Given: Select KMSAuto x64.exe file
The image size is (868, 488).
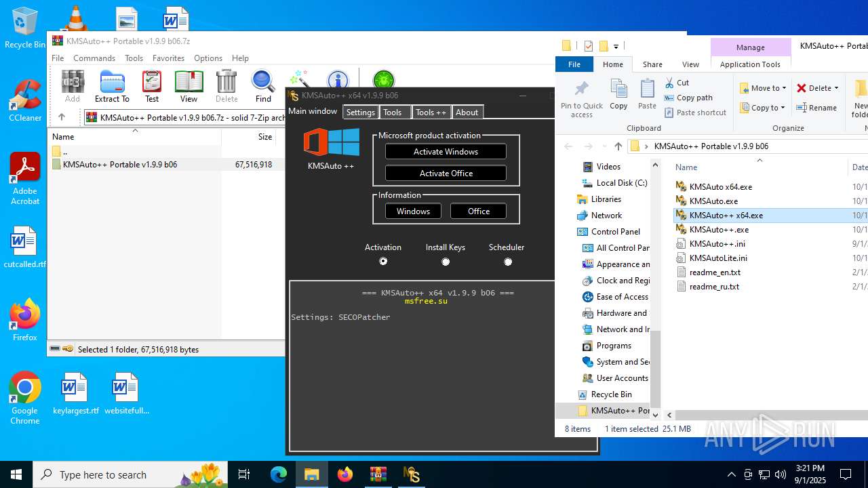Looking at the screenshot, I should (720, 186).
